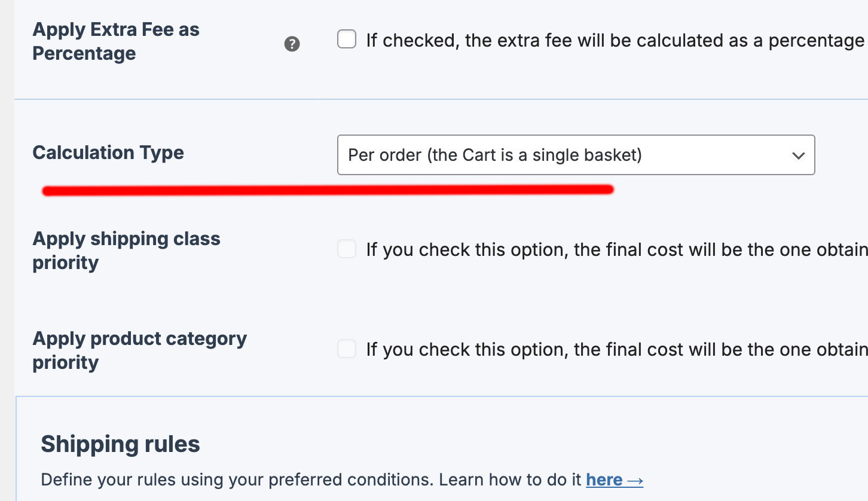
Task: Follow the 'here' link for shipping rules
Action: [604, 479]
